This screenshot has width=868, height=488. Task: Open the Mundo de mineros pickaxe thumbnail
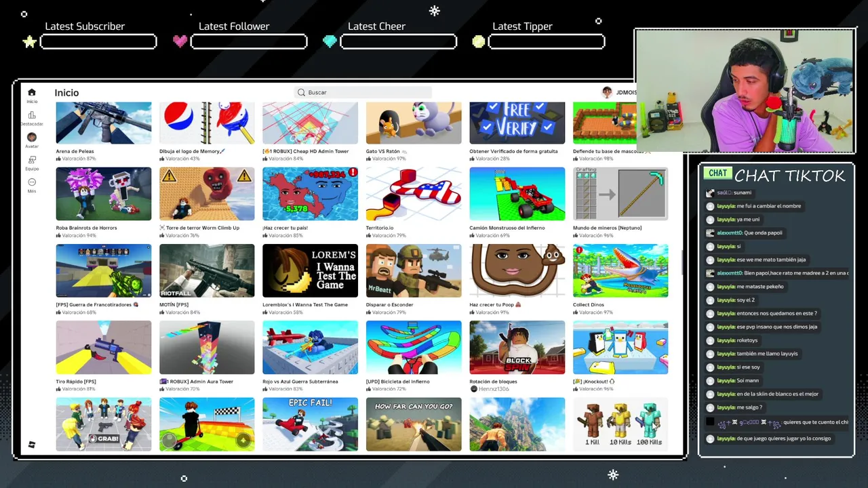620,194
